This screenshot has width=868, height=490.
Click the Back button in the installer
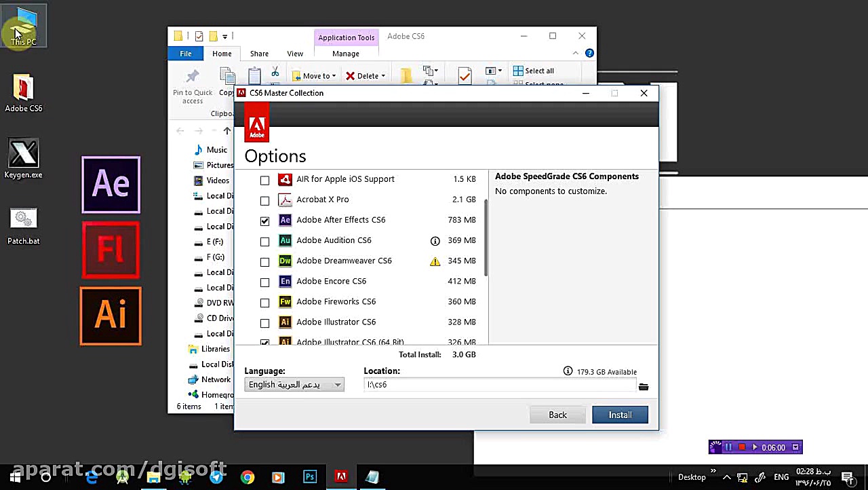[557, 415]
